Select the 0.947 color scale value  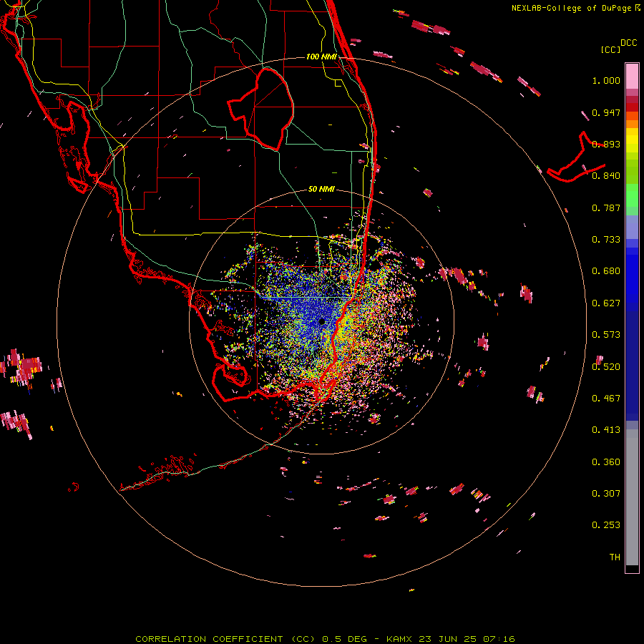606,112
